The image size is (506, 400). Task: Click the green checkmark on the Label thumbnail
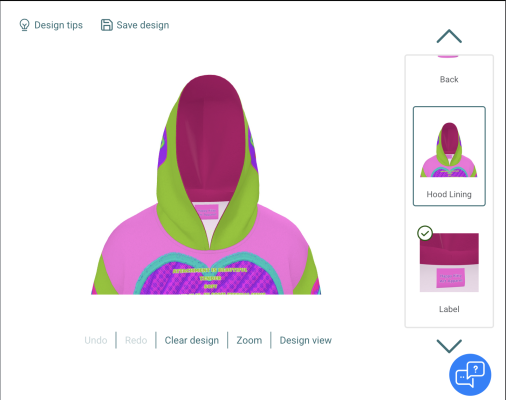pyautogui.click(x=425, y=233)
